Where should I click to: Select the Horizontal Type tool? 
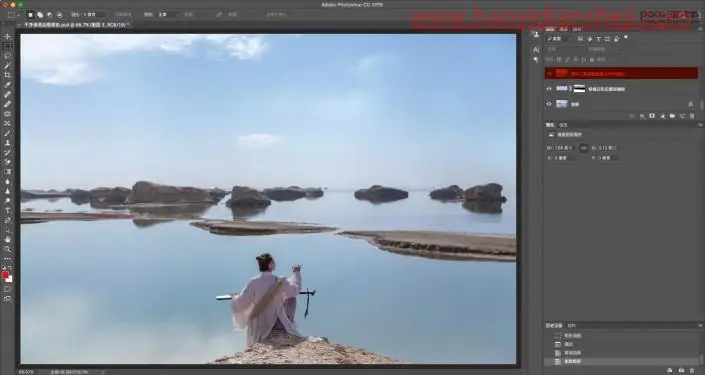[x=7, y=210]
